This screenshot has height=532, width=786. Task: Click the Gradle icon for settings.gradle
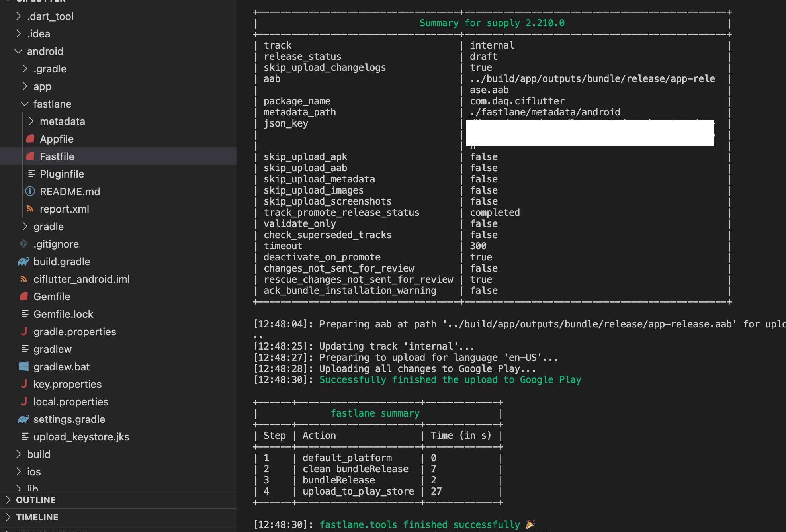pos(23,419)
